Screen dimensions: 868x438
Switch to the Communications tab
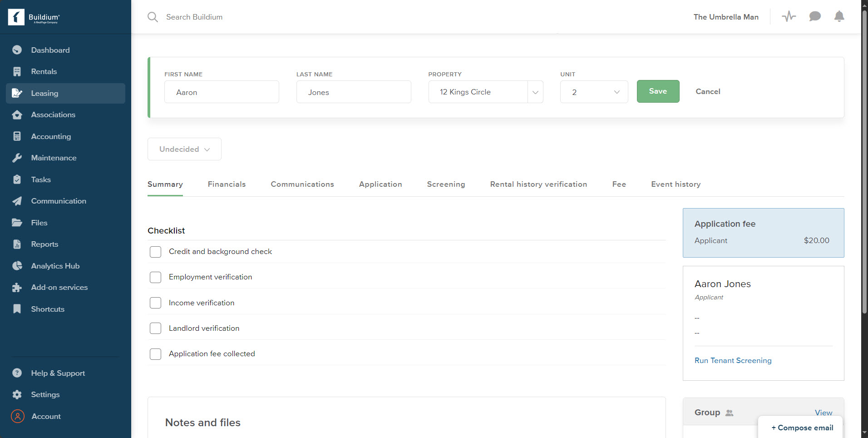pos(302,184)
